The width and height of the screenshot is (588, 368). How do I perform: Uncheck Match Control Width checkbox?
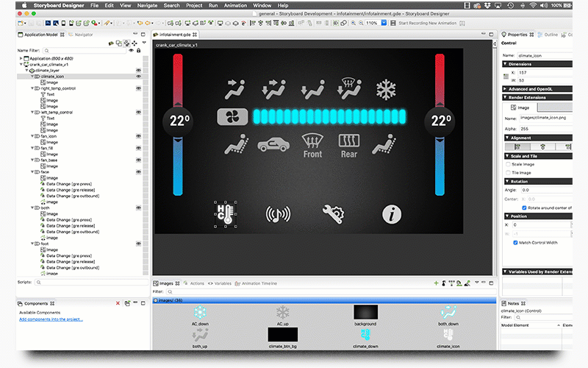coord(516,243)
